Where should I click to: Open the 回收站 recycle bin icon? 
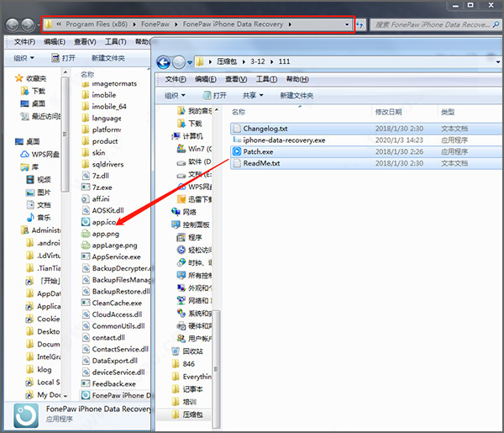tap(176, 351)
